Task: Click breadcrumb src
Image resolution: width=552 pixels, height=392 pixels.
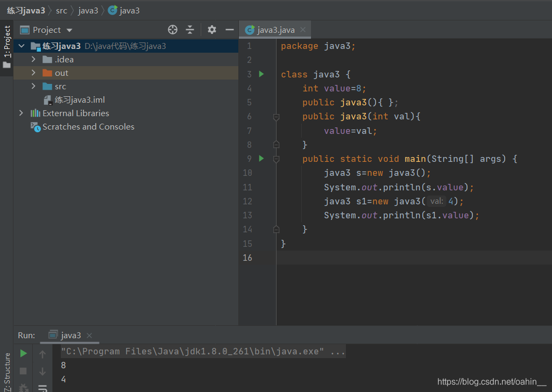Action: click(x=61, y=11)
